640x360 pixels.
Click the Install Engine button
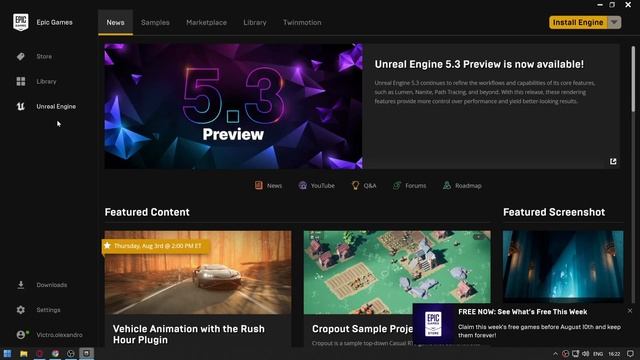578,22
